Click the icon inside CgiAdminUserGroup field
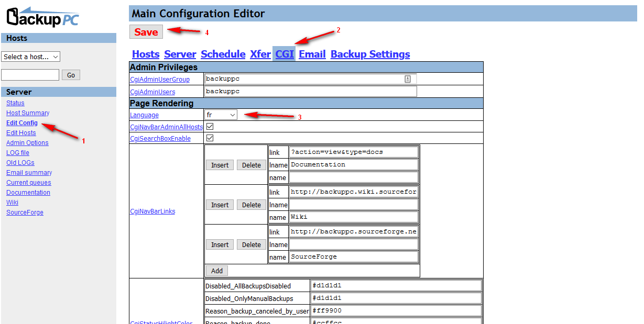Screen dimensions: 644x324 coord(408,79)
